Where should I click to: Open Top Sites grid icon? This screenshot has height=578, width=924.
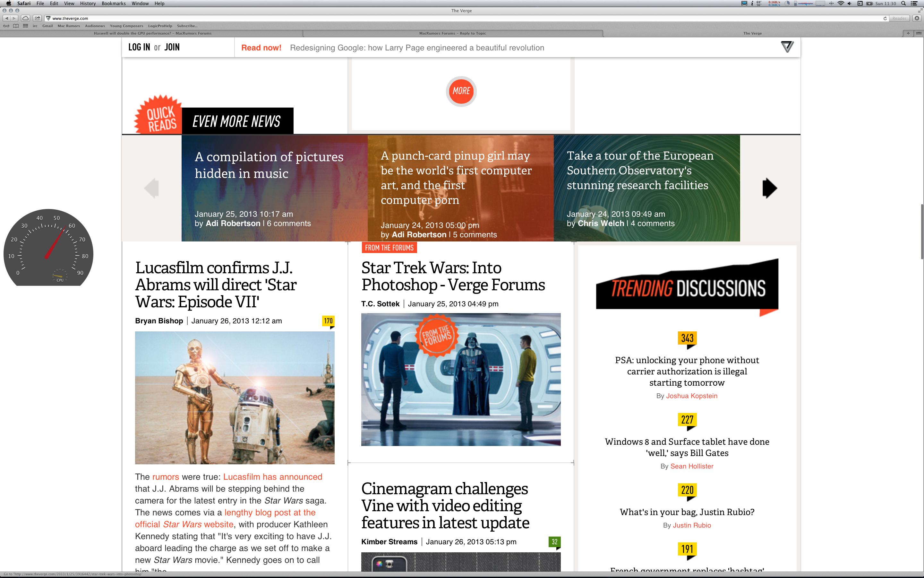coord(26,26)
